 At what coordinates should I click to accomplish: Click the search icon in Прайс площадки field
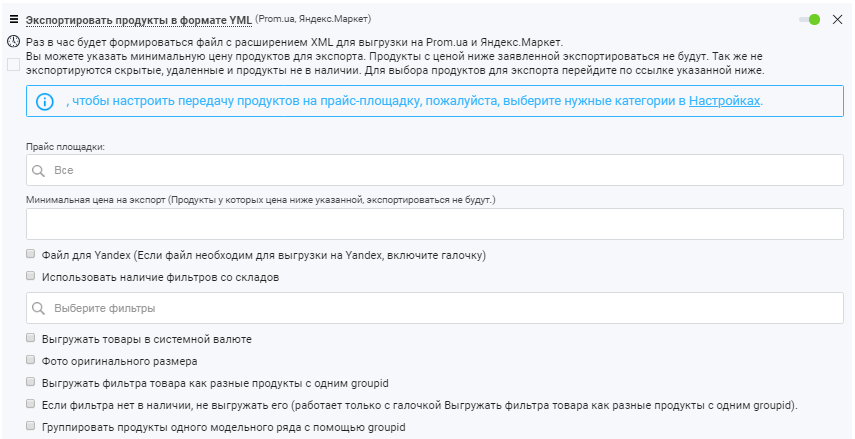coord(38,171)
